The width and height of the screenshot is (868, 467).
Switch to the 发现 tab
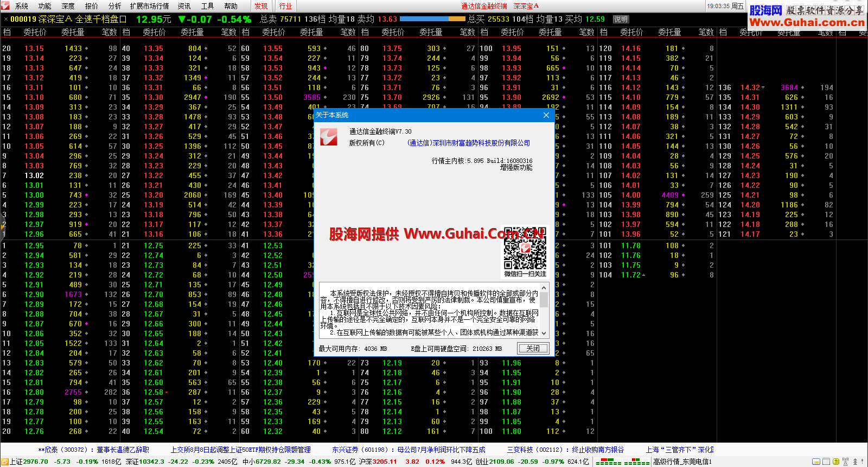pos(261,6)
